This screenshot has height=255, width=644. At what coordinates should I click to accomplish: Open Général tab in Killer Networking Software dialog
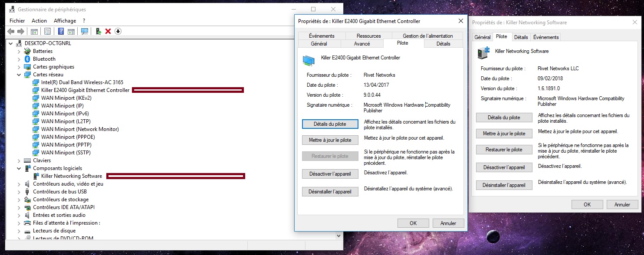483,37
